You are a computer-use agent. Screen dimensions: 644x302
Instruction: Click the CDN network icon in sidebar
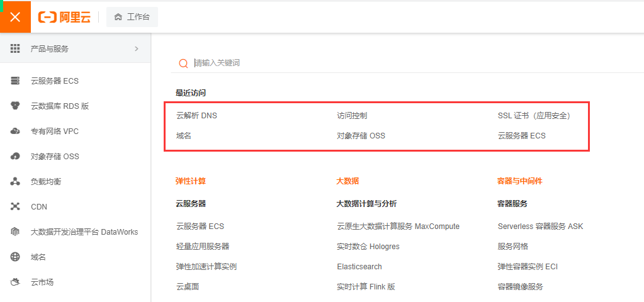click(15, 207)
